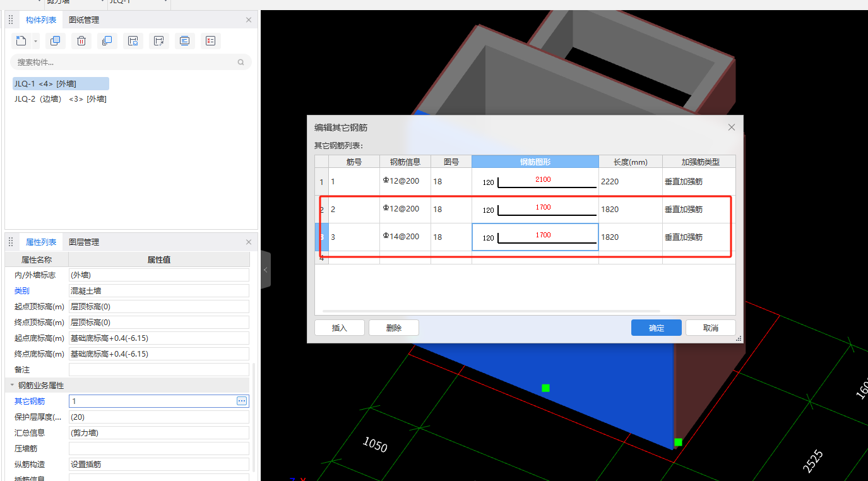Click the magnifier icon in component search

[x=241, y=62]
